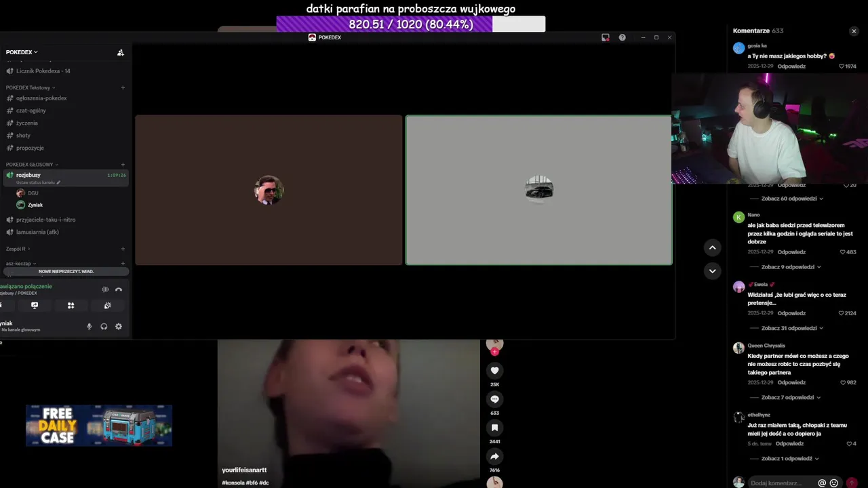Screen dimensions: 868x488
Task: Go to next TikTok video
Action: pos(712,271)
